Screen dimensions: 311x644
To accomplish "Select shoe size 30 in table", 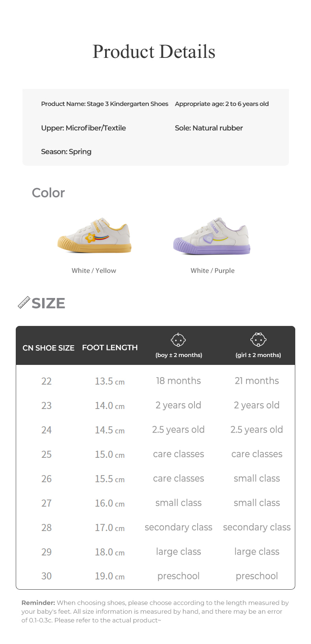I will (x=46, y=576).
